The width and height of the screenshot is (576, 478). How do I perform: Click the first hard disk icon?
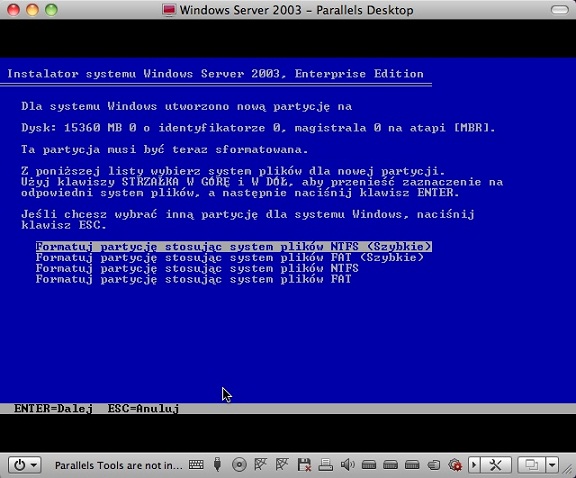coord(369,465)
